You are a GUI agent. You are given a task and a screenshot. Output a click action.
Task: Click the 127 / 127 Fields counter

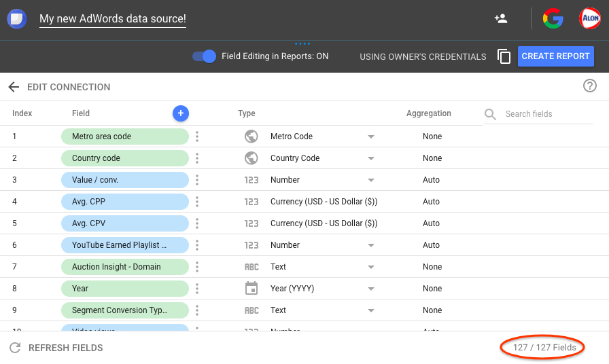coord(544,347)
